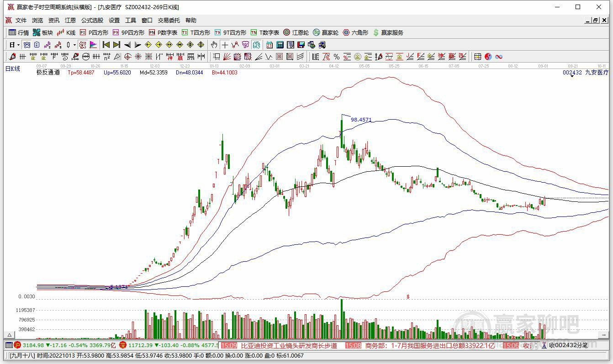Screen dimensions: 613x364
Task: Click the 日K线 period label
Action: click(13, 69)
